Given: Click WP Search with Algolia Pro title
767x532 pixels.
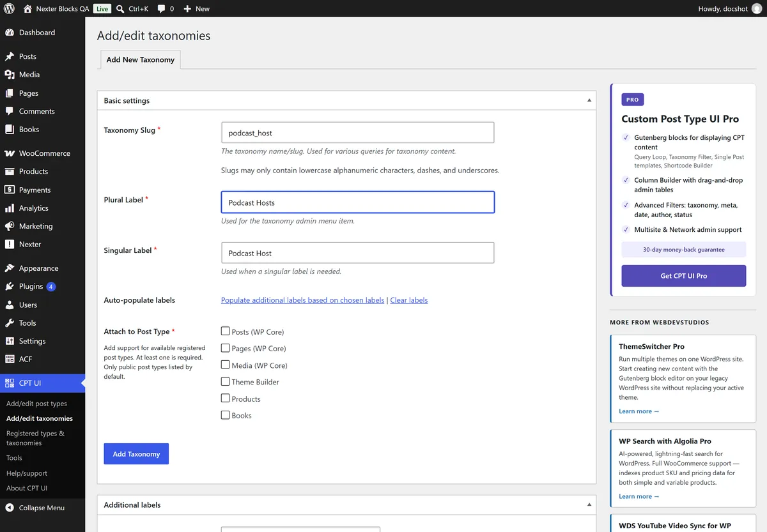Looking at the screenshot, I should point(665,441).
